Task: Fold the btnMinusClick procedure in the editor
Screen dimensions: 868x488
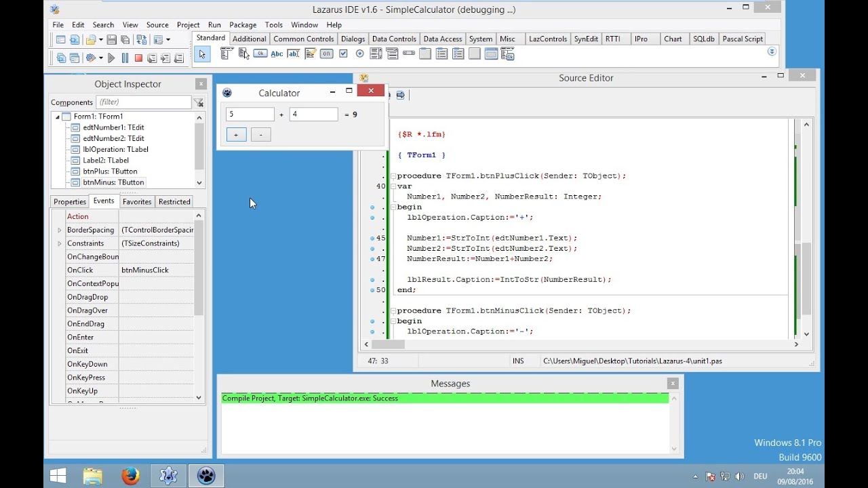Action: point(392,311)
